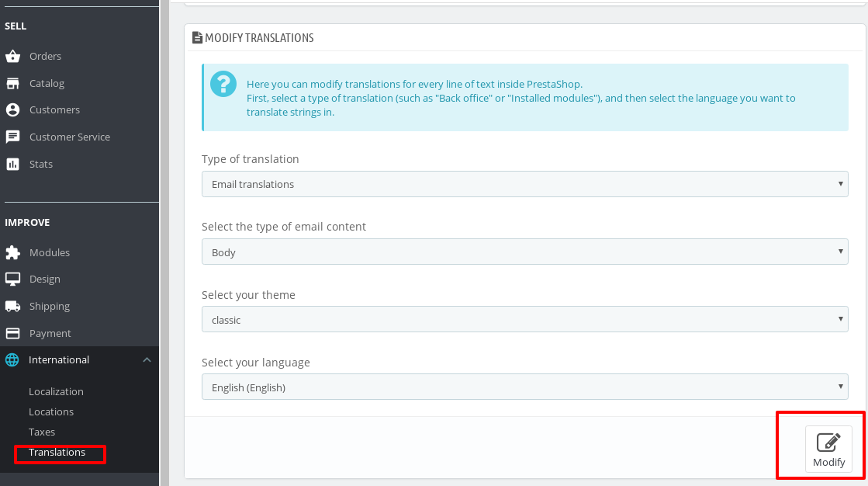Open the Taxes submenu entry
The width and height of the screenshot is (868, 486).
pos(42,432)
